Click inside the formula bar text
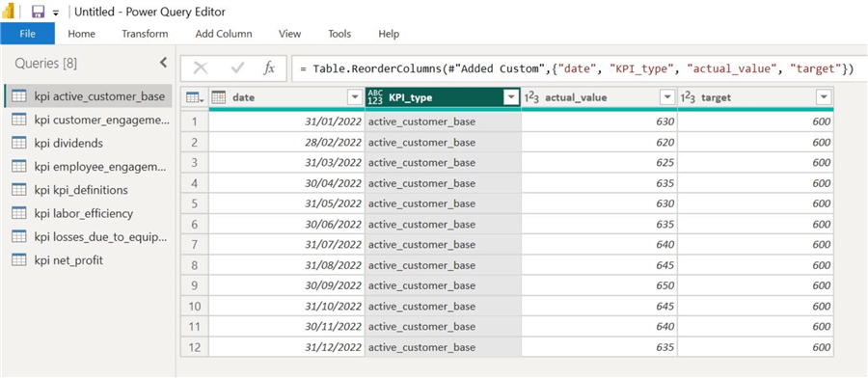This screenshot has width=868, height=378. [x=579, y=69]
